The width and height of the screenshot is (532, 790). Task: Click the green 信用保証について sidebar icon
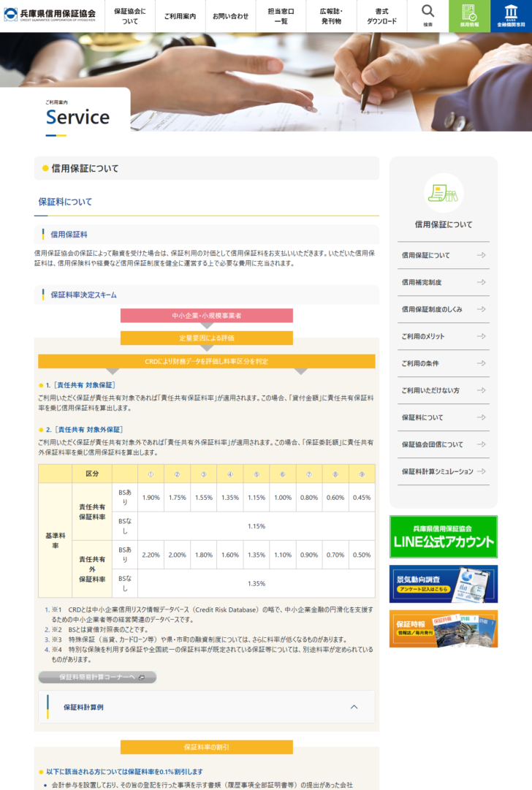[x=444, y=194]
